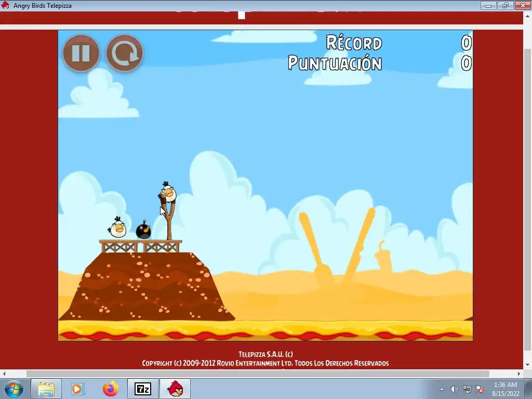The height and width of the screenshot is (399, 532).
Task: Pause the game with the pause button
Action: (x=81, y=54)
